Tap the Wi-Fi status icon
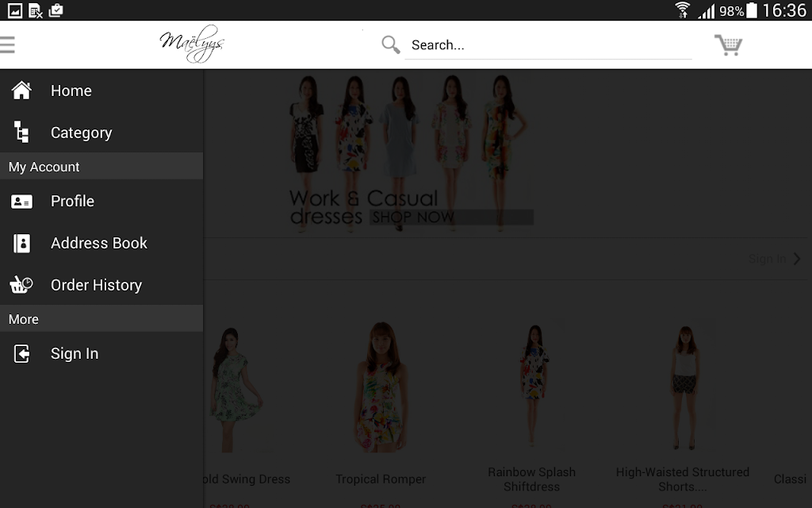 click(x=682, y=10)
